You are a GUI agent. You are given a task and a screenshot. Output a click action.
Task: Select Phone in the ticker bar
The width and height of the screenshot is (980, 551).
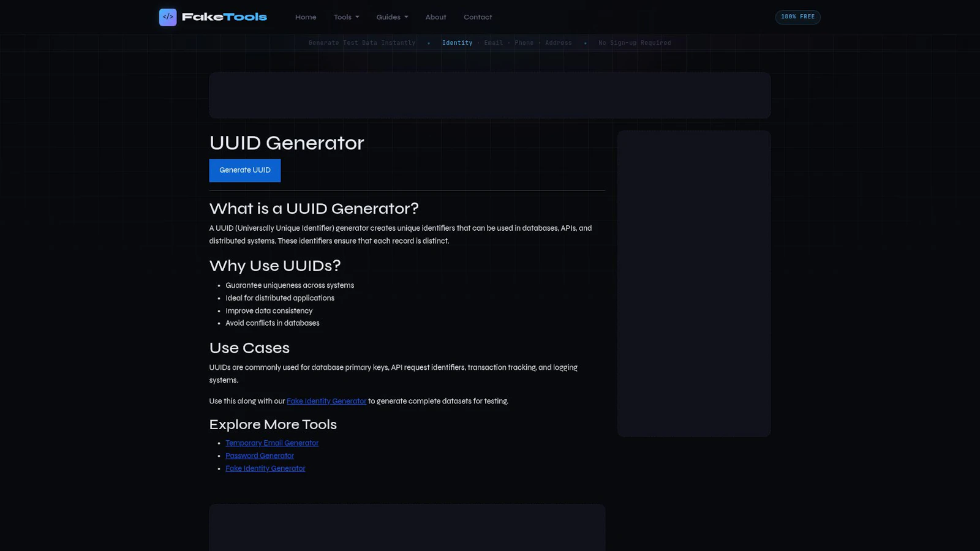524,43
